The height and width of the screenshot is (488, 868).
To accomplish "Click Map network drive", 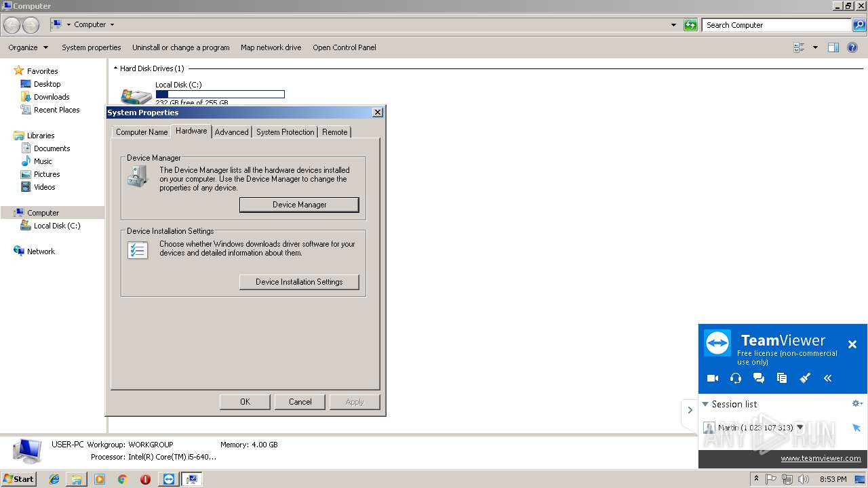I will (x=271, y=47).
